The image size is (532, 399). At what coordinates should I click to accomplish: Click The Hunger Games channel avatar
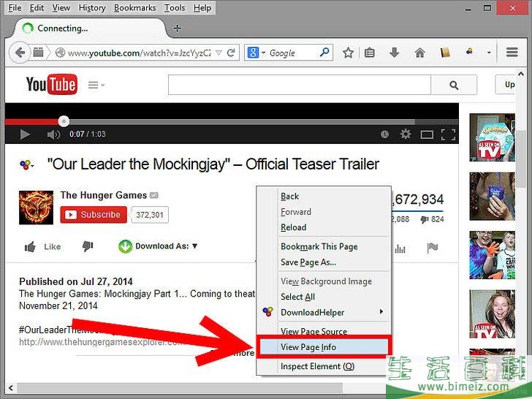[36, 208]
